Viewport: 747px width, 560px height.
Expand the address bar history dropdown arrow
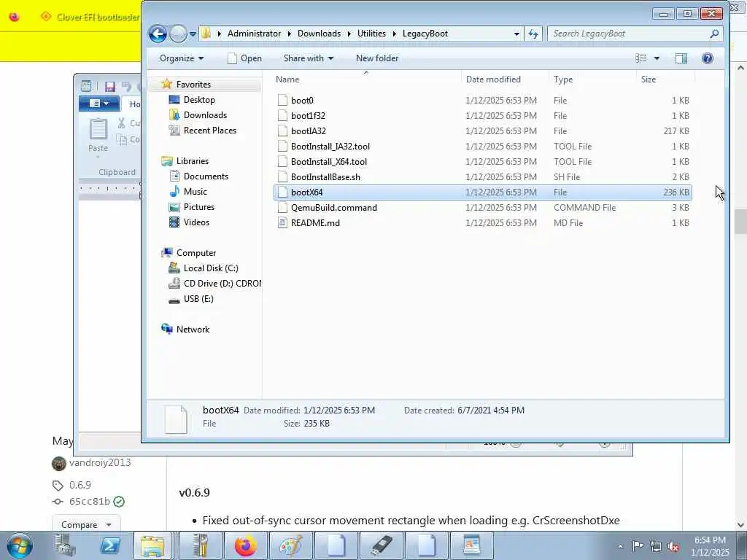coord(516,34)
